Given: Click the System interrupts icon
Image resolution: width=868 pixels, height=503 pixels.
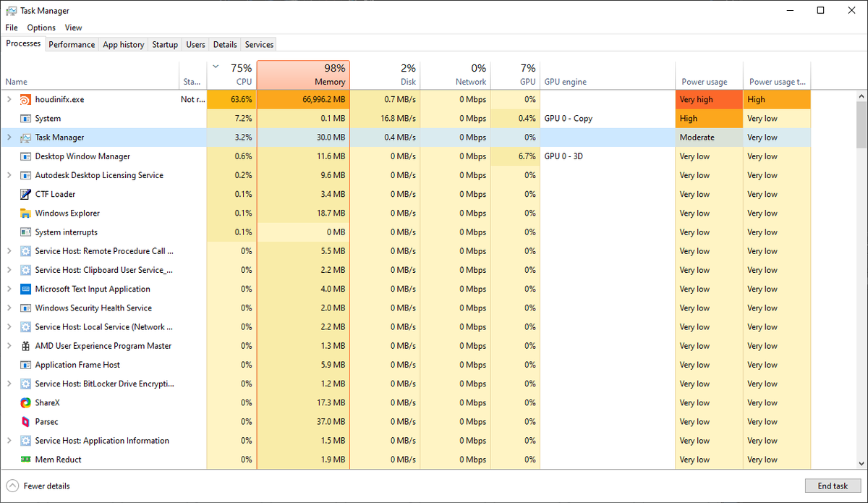Looking at the screenshot, I should tap(25, 232).
